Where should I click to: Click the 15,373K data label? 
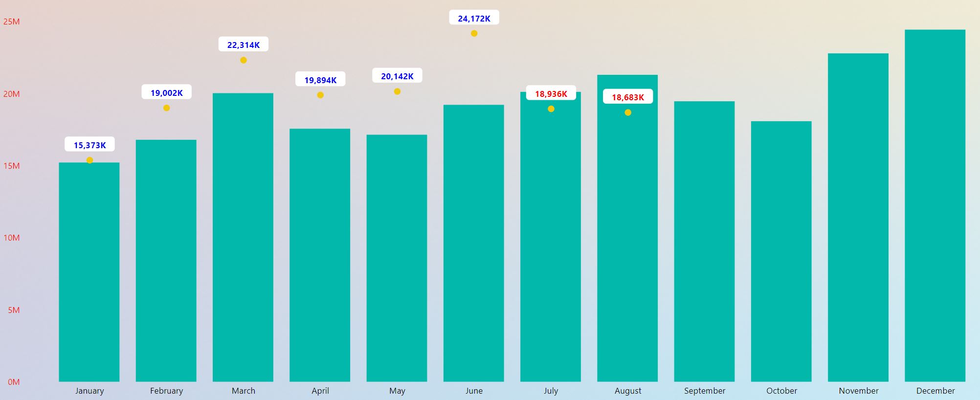coord(90,145)
